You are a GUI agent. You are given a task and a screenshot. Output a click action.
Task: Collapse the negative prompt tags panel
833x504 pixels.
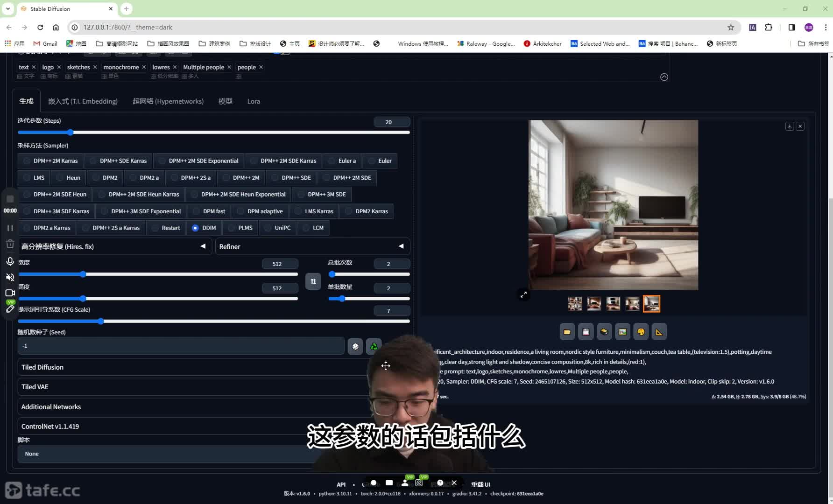[664, 77]
